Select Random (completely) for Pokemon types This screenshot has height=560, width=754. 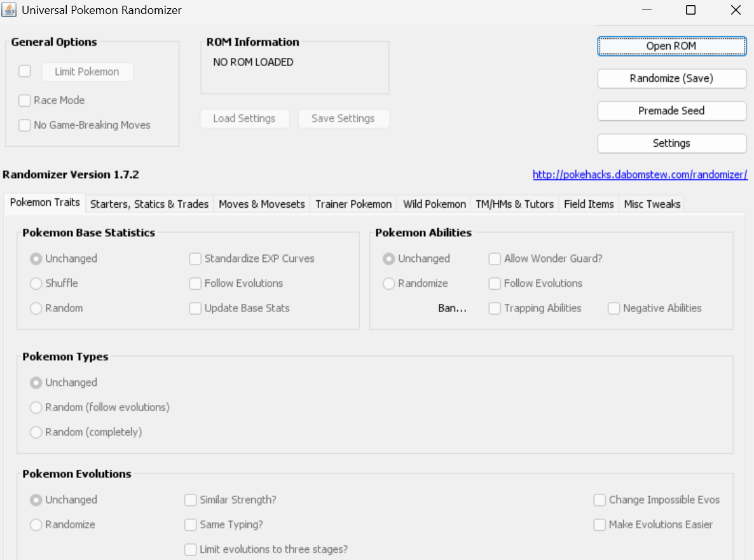[x=36, y=433]
